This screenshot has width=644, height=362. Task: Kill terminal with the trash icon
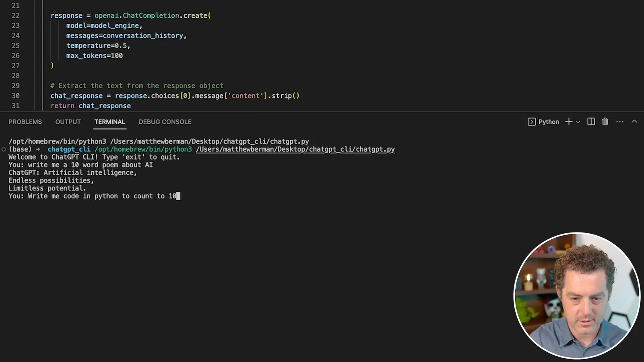(605, 121)
